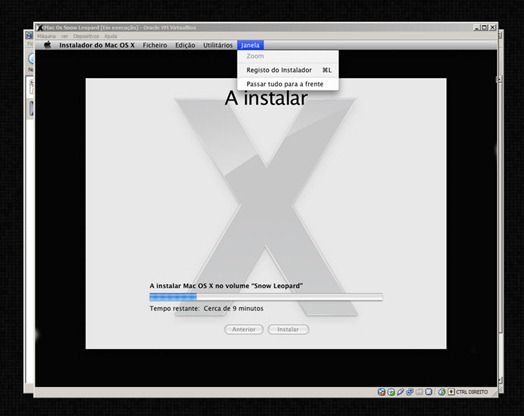
Task: Click the hard disk activity indicator icon
Action: click(x=381, y=392)
